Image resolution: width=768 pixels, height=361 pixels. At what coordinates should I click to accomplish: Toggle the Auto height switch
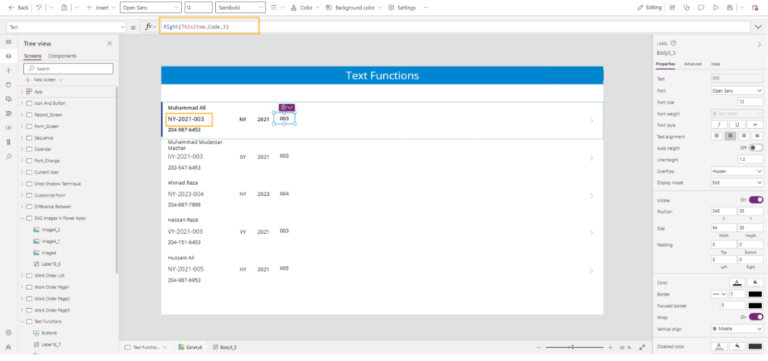756,147
